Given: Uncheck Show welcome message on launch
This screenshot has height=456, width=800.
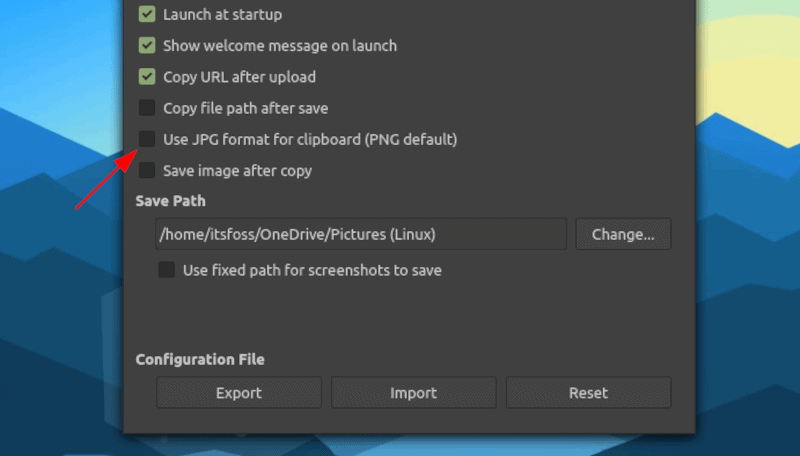Looking at the screenshot, I should [147, 46].
